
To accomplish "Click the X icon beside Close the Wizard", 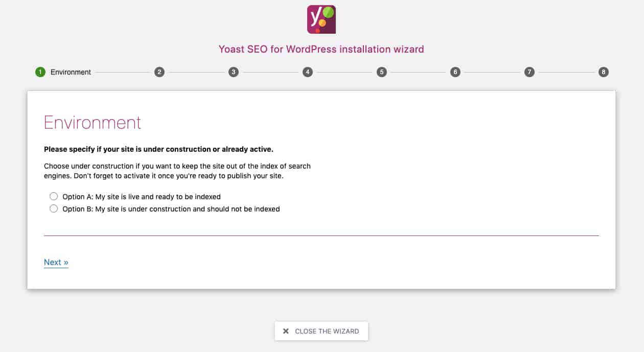I will [x=286, y=331].
